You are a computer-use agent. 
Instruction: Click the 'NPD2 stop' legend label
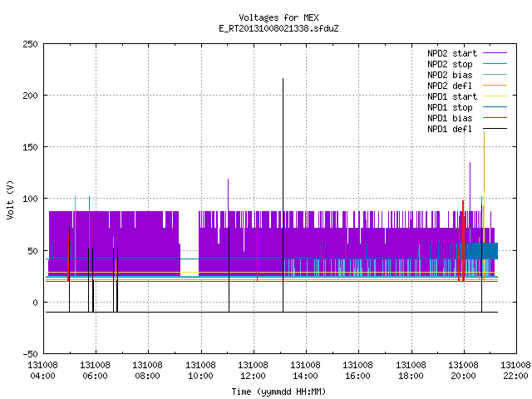450,64
